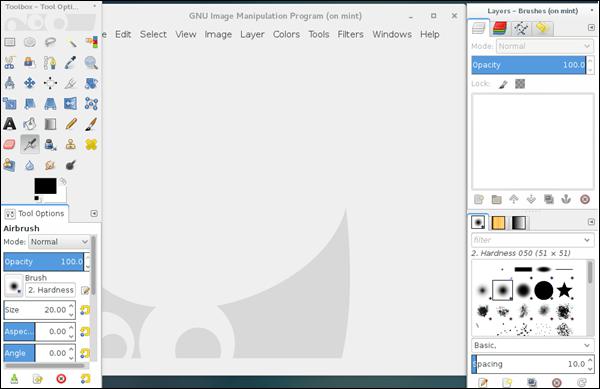This screenshot has width=600, height=389.
Task: Anchor the floating layer
Action: click(x=566, y=199)
